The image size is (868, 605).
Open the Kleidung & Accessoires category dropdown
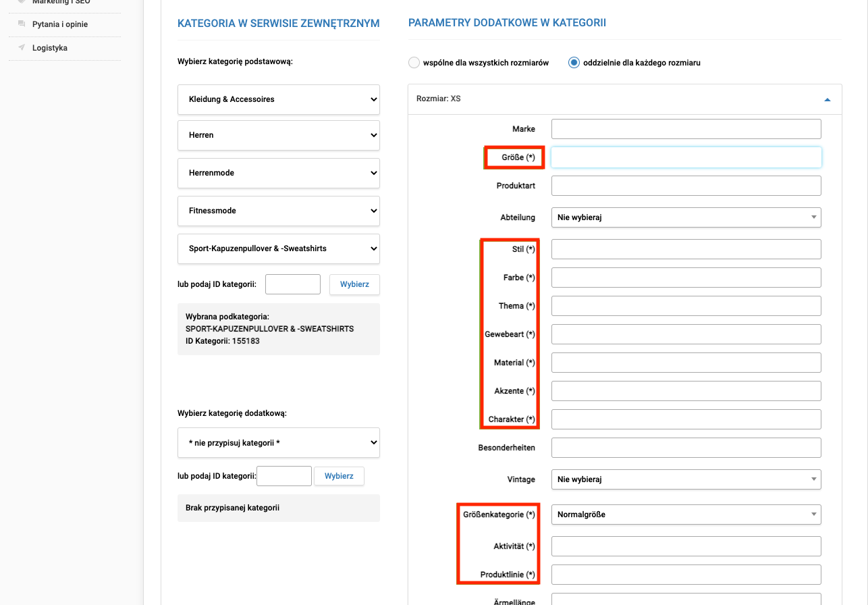279,99
